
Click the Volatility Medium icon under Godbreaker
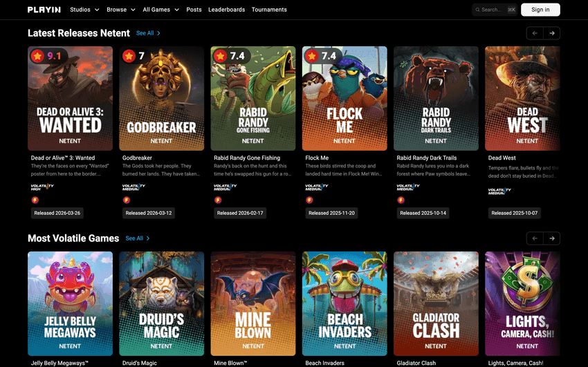point(134,187)
